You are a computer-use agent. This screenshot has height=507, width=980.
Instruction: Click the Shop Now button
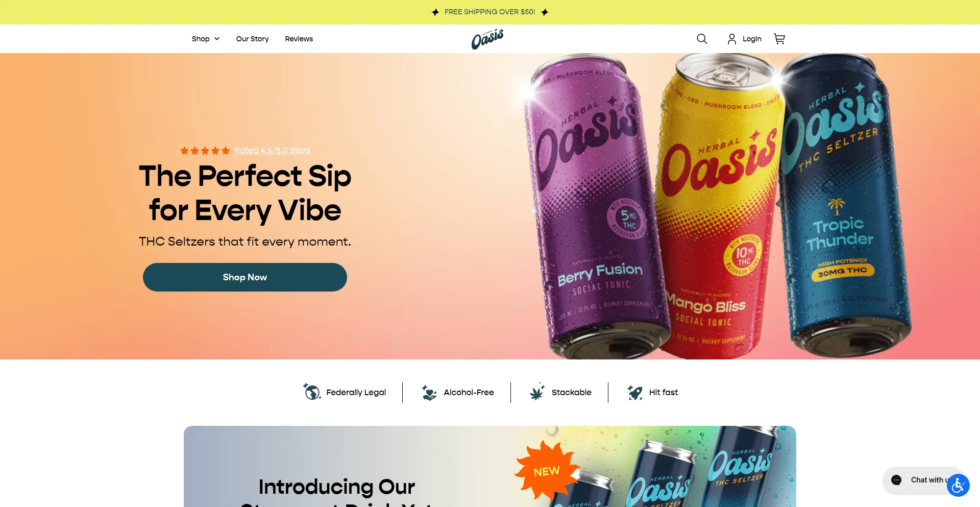(245, 277)
